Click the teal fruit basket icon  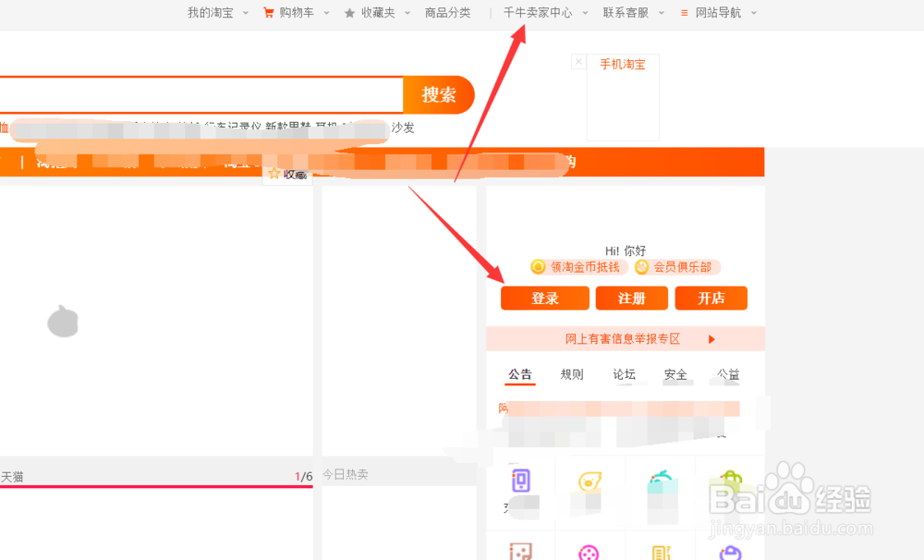(x=662, y=481)
